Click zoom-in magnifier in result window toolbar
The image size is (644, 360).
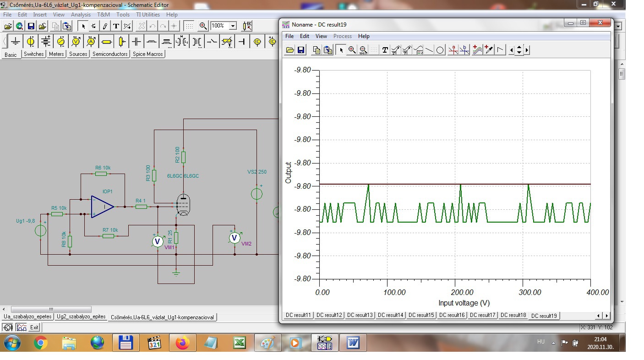click(x=352, y=50)
